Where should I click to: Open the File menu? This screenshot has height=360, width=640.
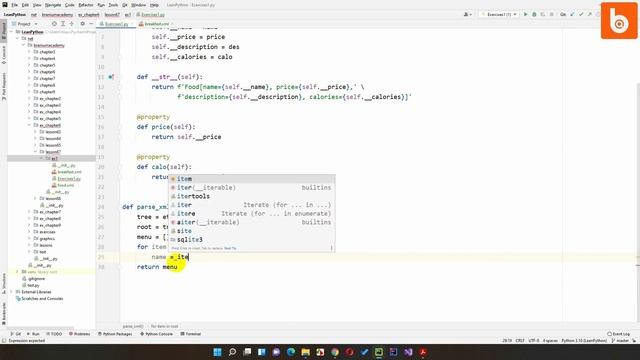[14, 5]
